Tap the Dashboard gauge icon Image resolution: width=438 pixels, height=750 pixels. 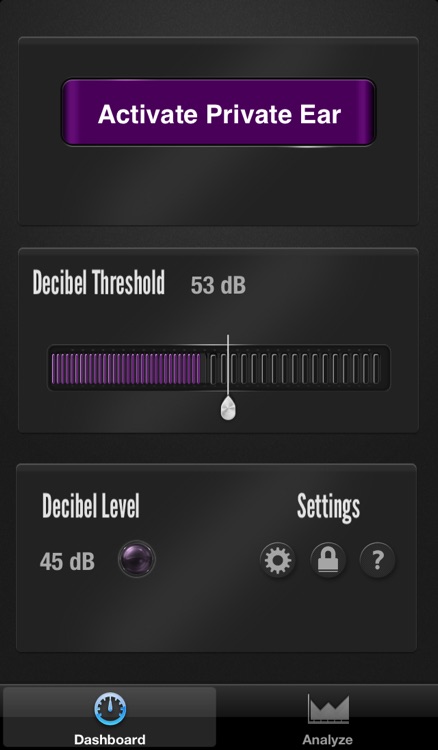tap(110, 709)
